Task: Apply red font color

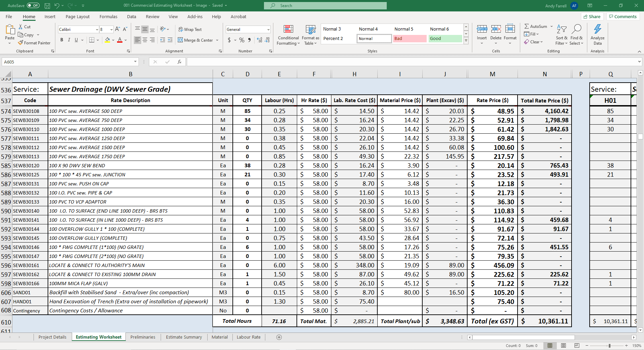Action: coord(120,40)
